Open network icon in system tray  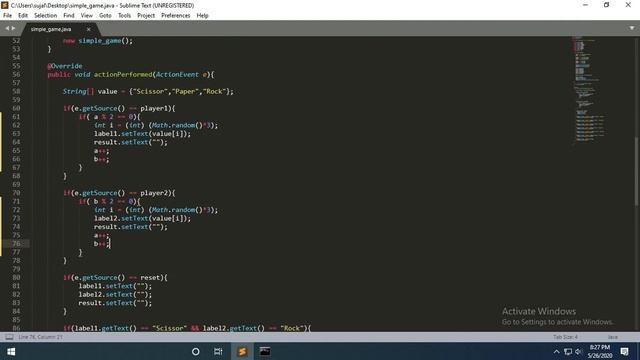coord(568,352)
